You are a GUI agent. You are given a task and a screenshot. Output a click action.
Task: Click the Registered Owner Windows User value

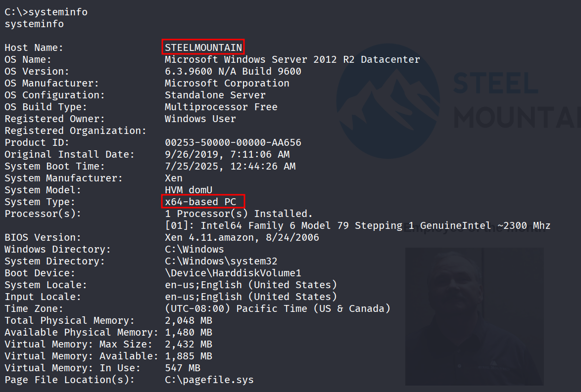click(200, 119)
